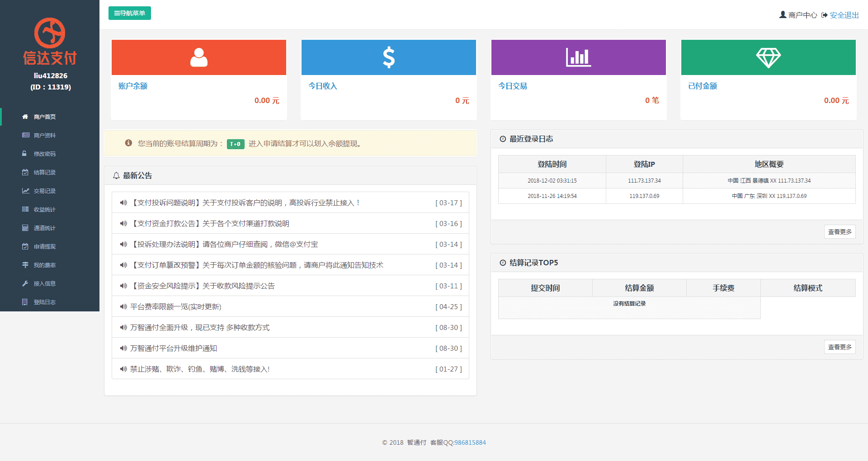Click the wrench icon beside 接入信息

[x=25, y=283]
